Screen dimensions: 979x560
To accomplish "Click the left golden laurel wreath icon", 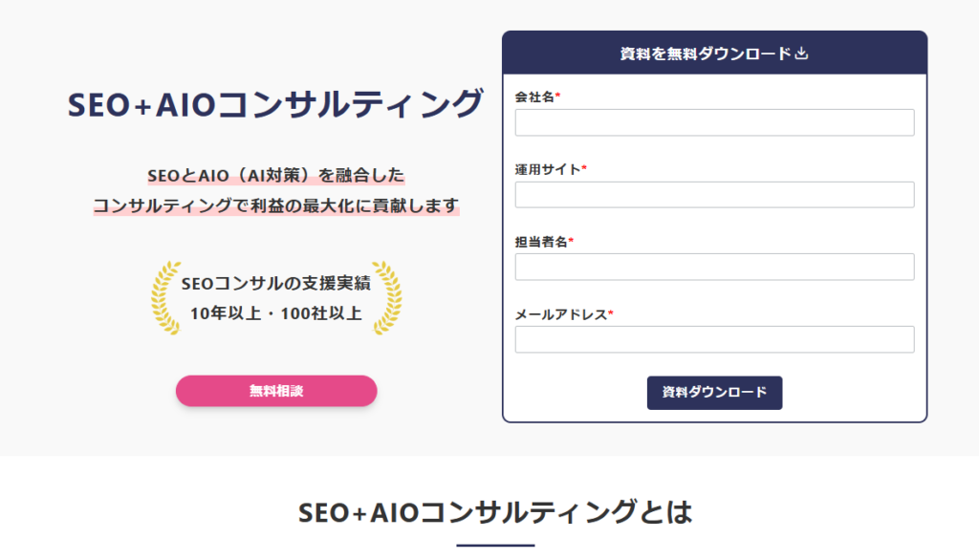I will pos(165,297).
